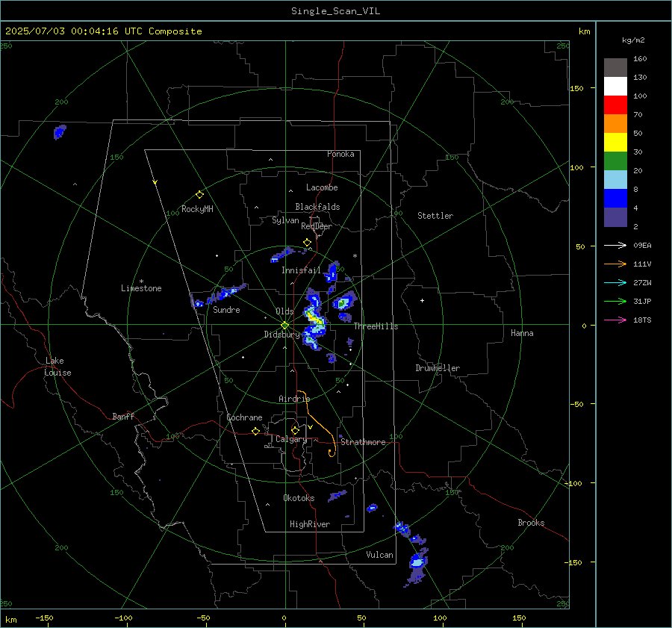Click the white 130 kg/m2 legend swatch

point(615,87)
